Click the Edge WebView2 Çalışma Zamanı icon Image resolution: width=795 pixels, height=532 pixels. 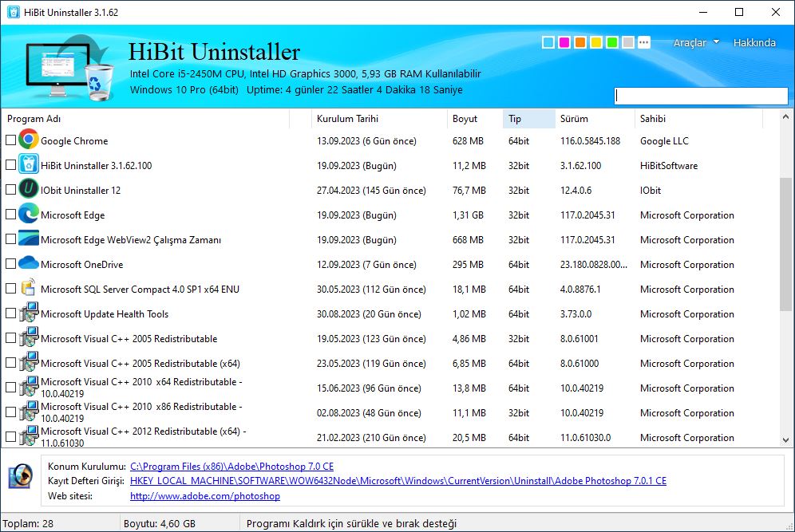click(x=29, y=238)
